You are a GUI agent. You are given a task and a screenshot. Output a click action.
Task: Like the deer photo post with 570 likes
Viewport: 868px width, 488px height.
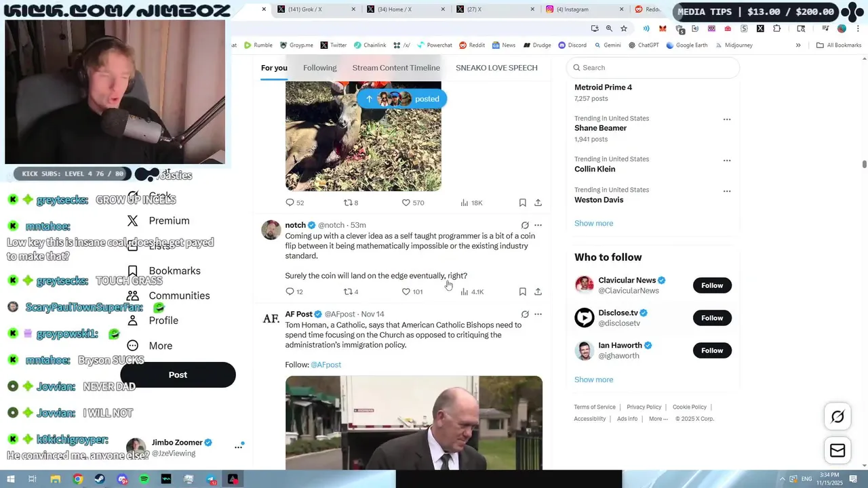click(413, 203)
